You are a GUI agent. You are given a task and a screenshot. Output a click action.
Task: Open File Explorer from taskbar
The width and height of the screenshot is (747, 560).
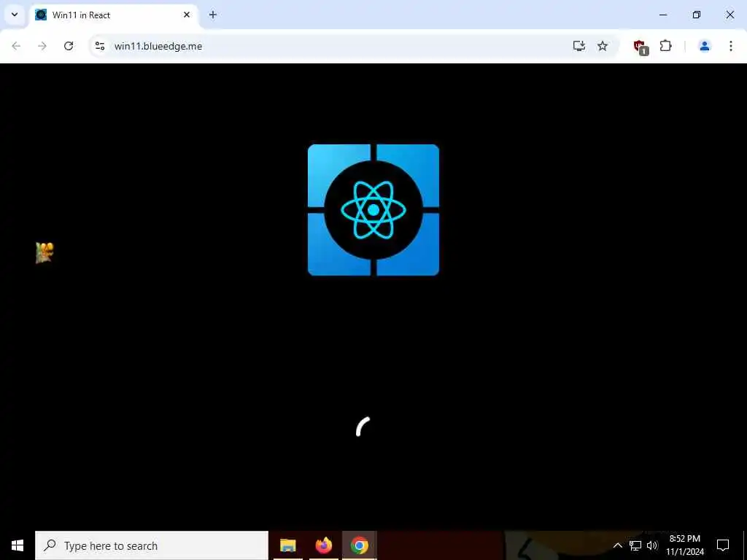[x=287, y=545]
